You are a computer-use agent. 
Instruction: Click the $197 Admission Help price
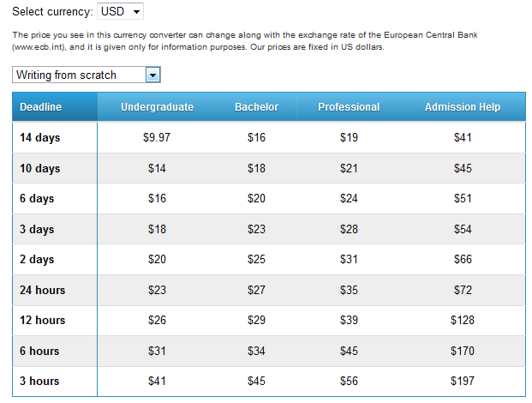pyautogui.click(x=463, y=381)
